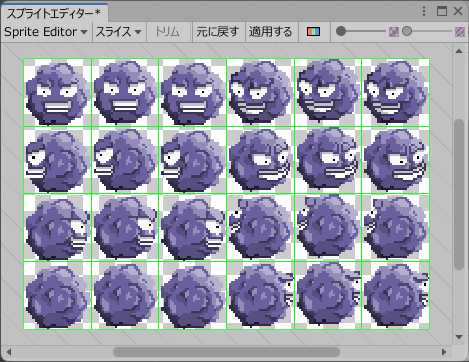Screen dimensions: 469x362
Task: Click the vertical scrollbar up arrow
Action: pos(459,51)
